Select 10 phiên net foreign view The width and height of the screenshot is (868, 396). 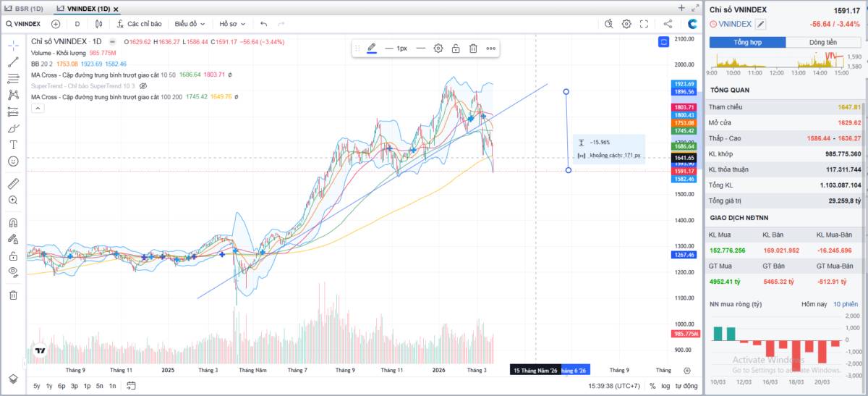click(x=845, y=304)
